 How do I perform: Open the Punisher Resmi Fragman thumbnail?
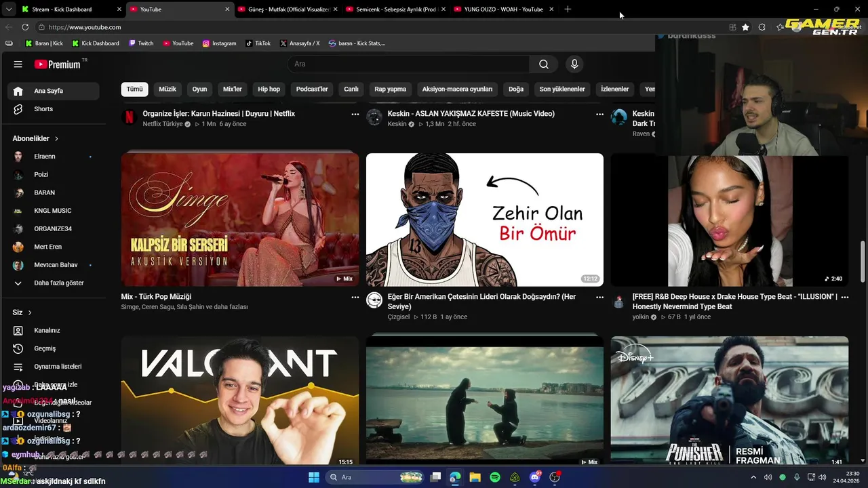click(730, 401)
